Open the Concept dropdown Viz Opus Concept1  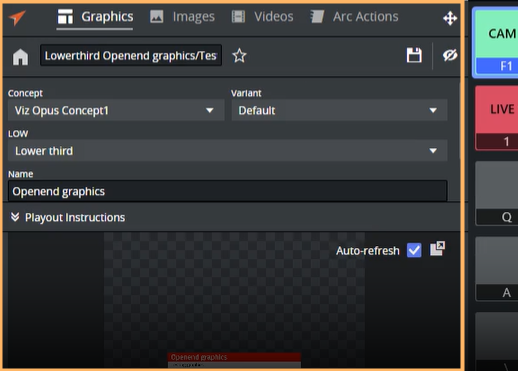(116, 110)
